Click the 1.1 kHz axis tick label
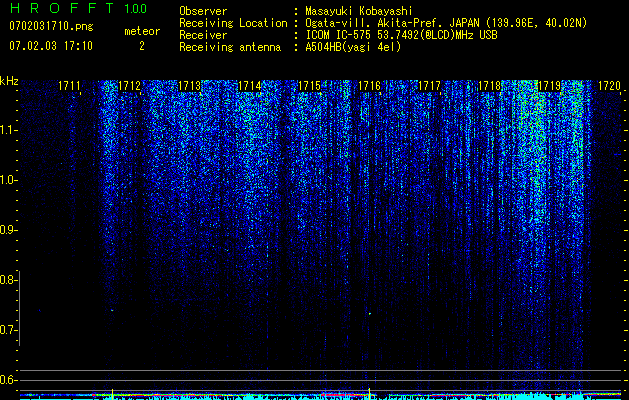Screen dimensions: 629x400 coord(8,130)
